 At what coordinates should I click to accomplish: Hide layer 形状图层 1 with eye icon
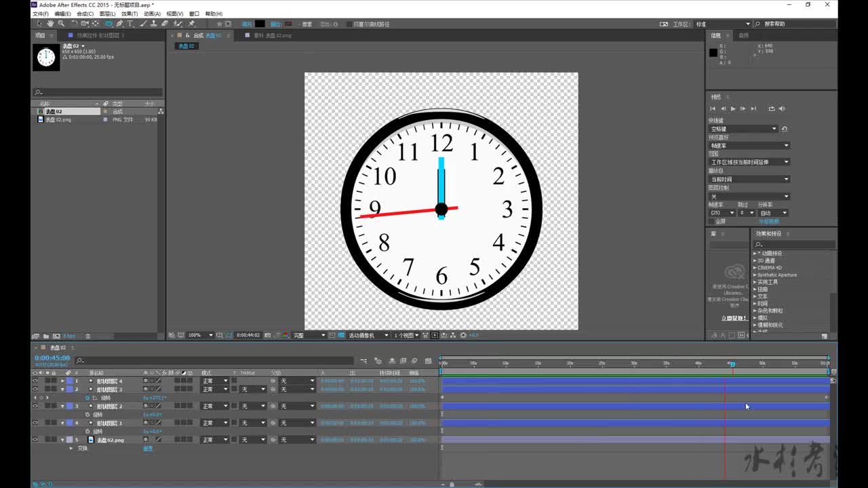pyautogui.click(x=35, y=423)
